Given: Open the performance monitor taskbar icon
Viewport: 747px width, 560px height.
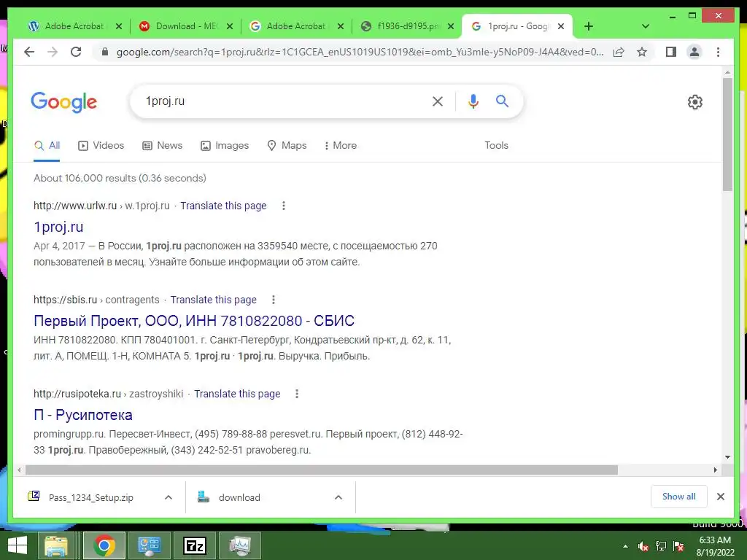Looking at the screenshot, I should (240, 545).
